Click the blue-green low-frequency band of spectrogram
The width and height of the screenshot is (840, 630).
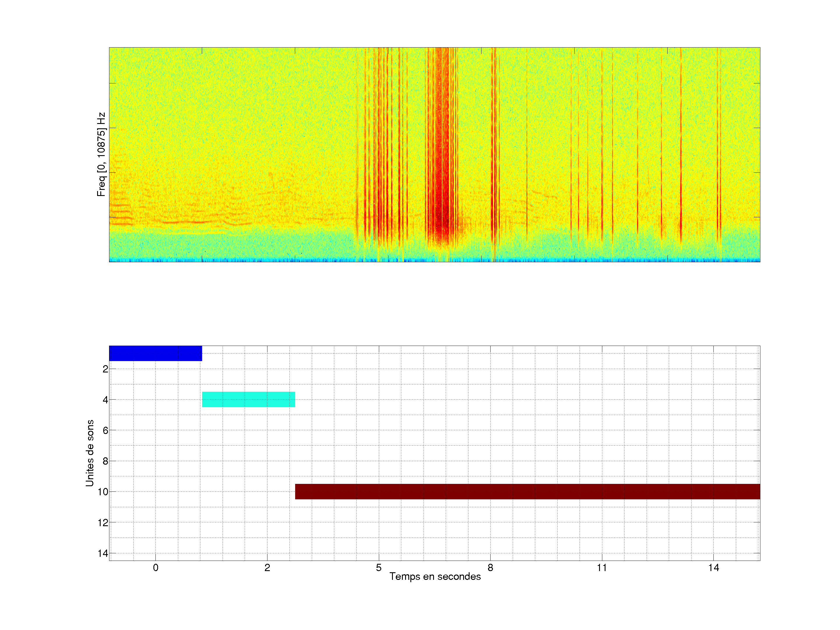[x=228, y=247]
